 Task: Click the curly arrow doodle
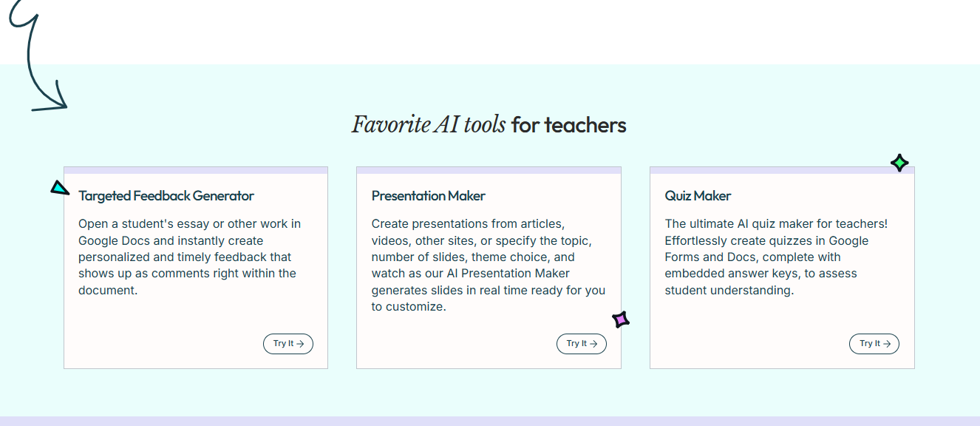pyautogui.click(x=37, y=55)
